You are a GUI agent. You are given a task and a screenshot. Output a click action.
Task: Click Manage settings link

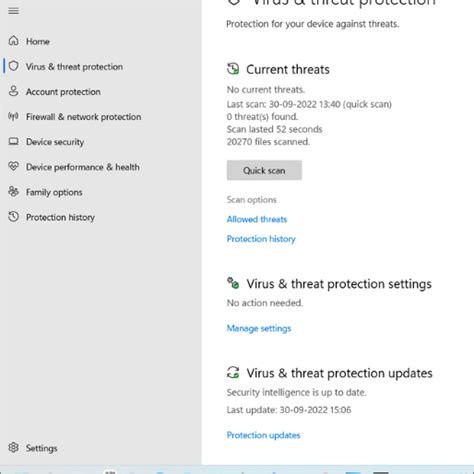[259, 328]
